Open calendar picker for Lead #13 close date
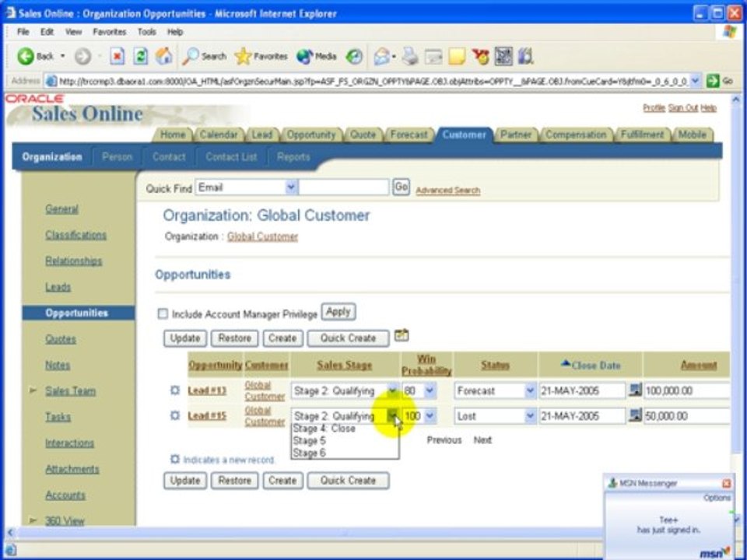The image size is (747, 560). tap(635, 390)
